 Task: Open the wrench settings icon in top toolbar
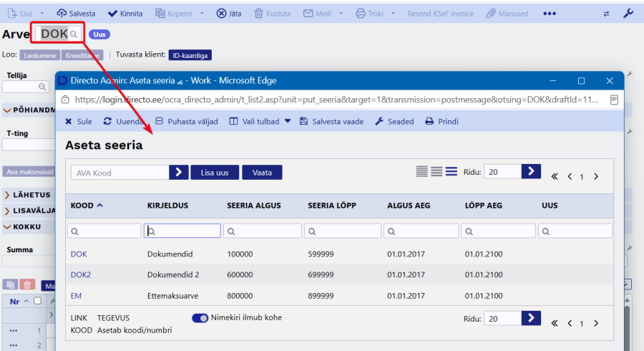tap(628, 14)
